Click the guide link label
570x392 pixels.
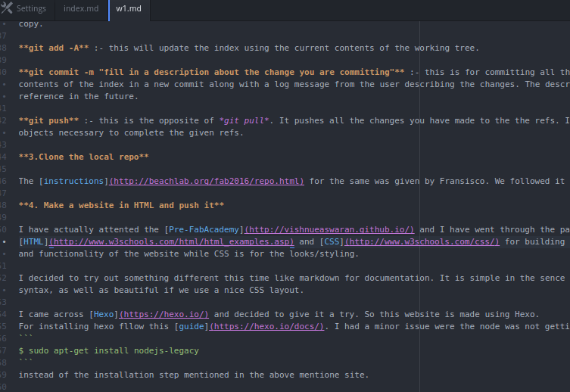[192, 326]
